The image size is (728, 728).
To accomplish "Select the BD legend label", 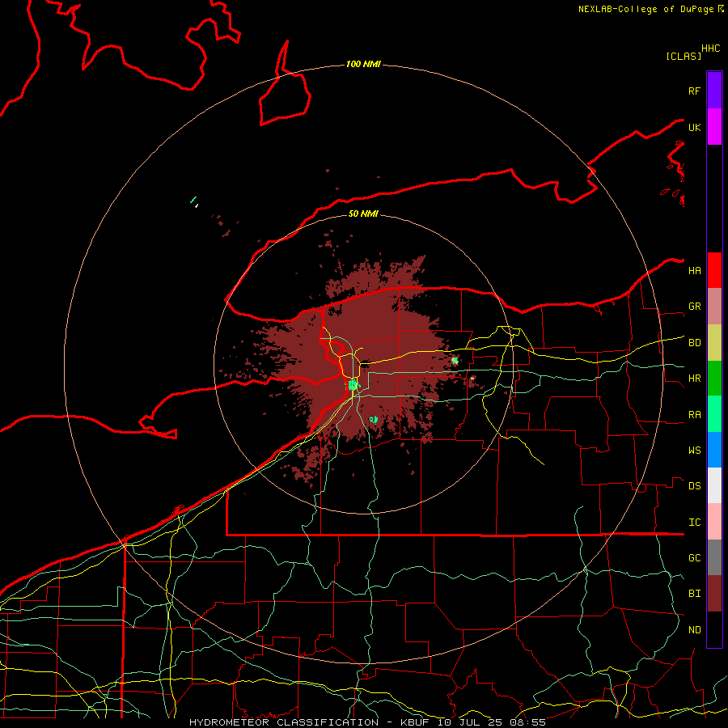I will pos(695,343).
